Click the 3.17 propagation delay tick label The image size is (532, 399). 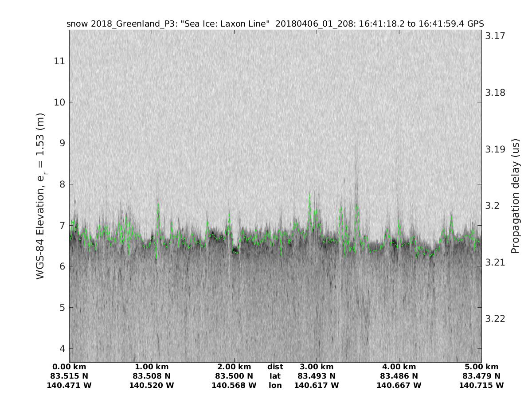click(495, 36)
